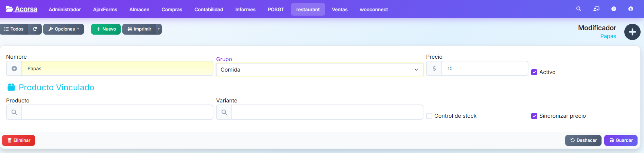
Task: Click the help question mark icon
Action: [x=613, y=9]
